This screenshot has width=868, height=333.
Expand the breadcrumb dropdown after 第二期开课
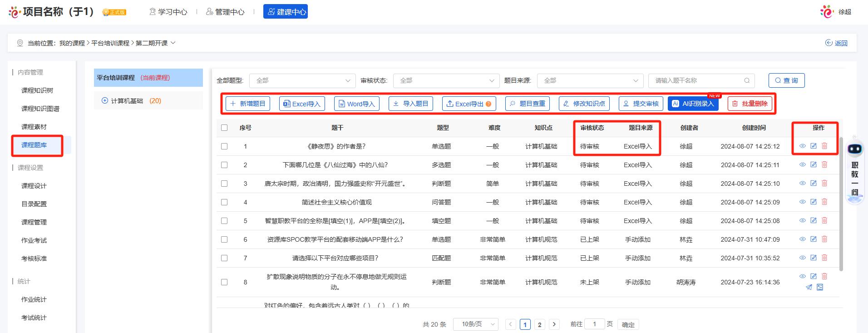point(173,43)
